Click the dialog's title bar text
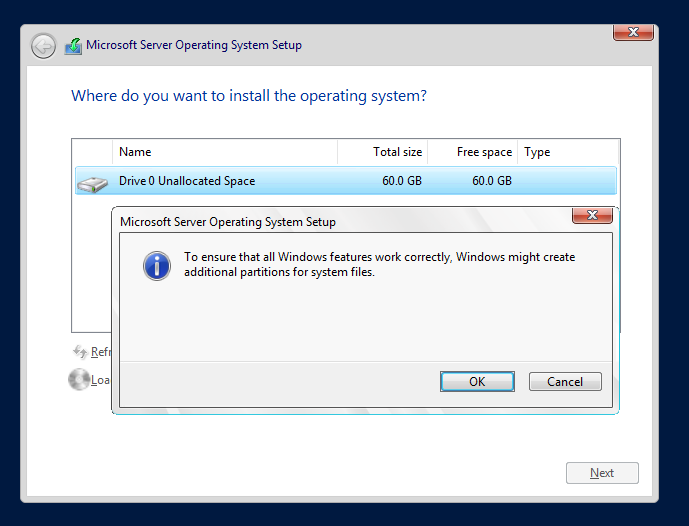 (228, 222)
